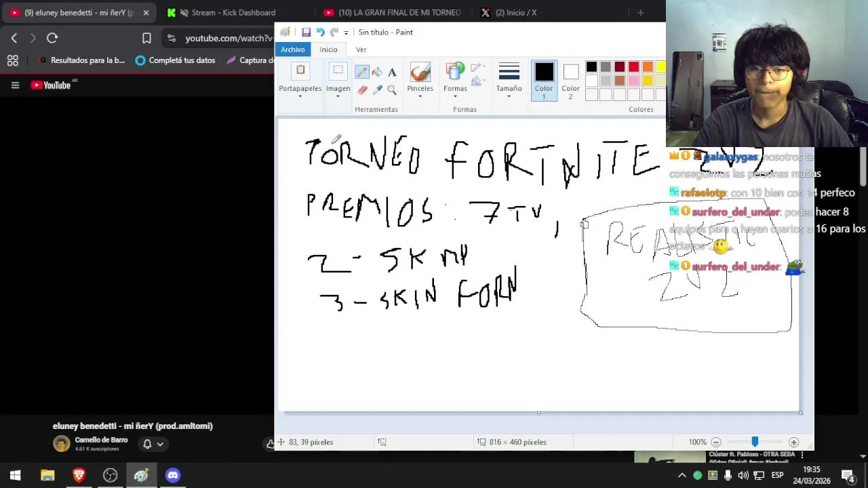Click the ESP language indicator
This screenshot has height=488, width=868.
[x=777, y=475]
